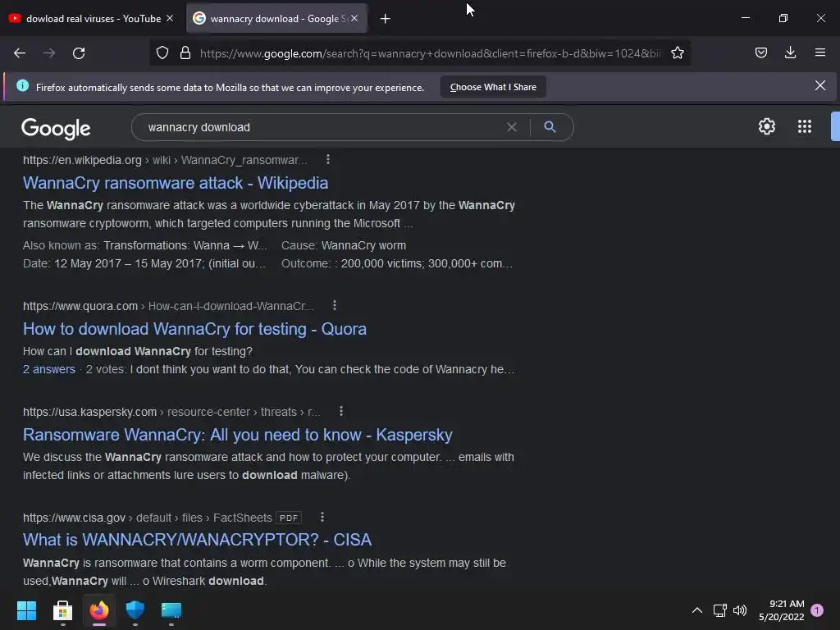Screen dimensions: 840x630
Task: Click the forward navigation arrow
Action: pos(49,53)
